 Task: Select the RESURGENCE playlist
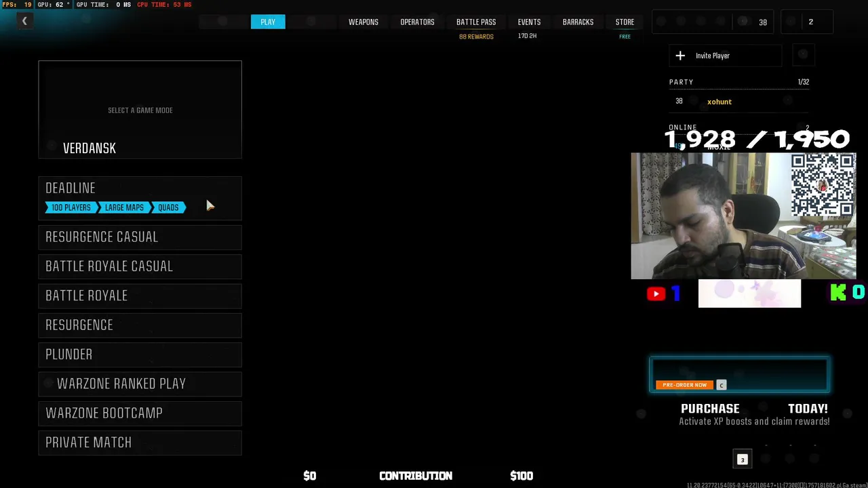point(140,325)
